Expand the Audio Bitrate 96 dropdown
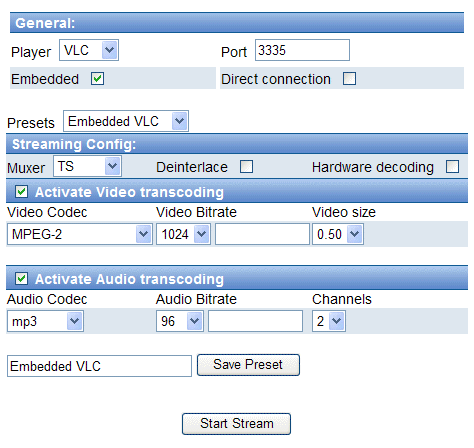This screenshot has height=448, width=474. click(180, 321)
